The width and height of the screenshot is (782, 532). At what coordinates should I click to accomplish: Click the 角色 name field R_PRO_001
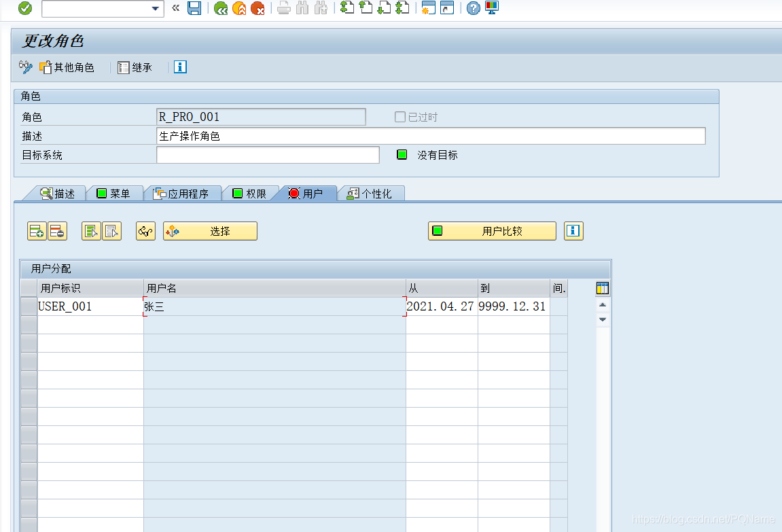click(261, 117)
